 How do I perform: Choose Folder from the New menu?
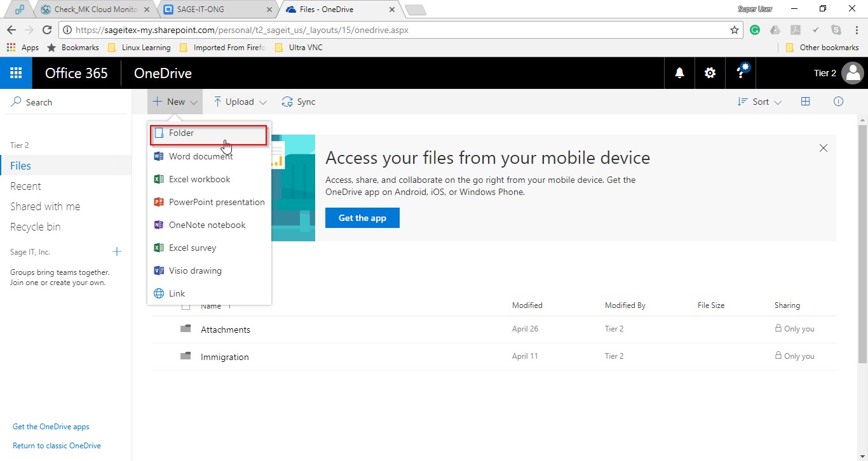coord(182,133)
